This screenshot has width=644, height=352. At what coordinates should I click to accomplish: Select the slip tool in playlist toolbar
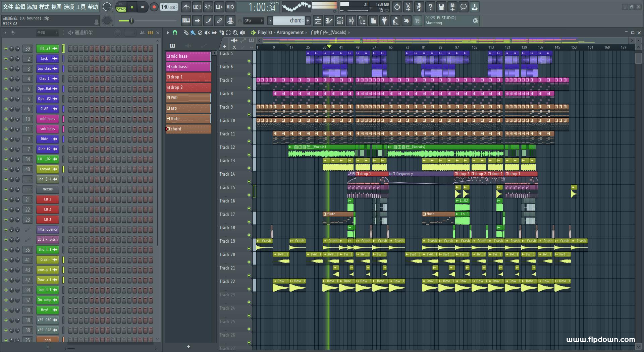click(x=214, y=33)
